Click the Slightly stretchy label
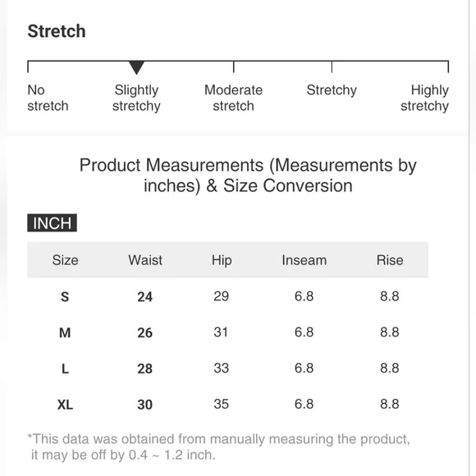The width and height of the screenshot is (476, 476). click(136, 98)
